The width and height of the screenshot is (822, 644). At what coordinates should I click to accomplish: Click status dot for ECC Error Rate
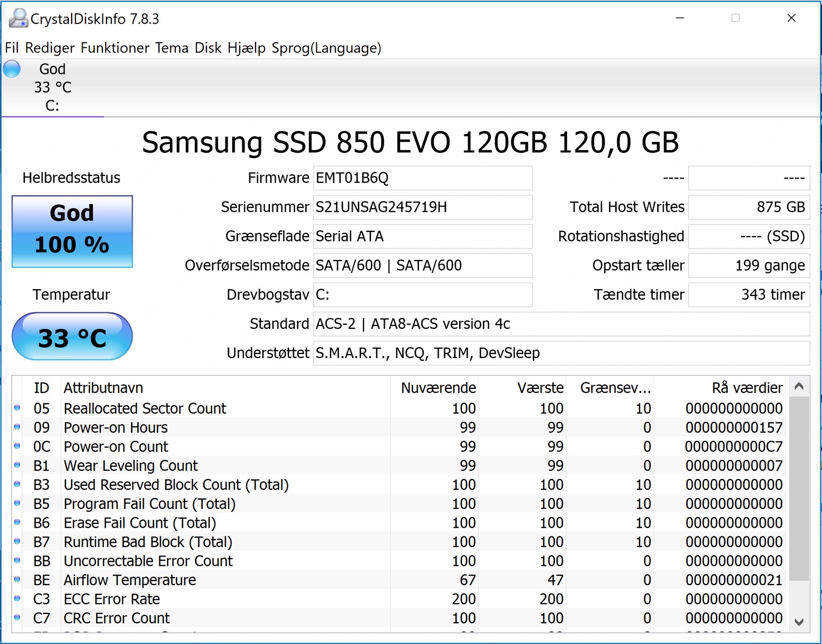click(17, 598)
